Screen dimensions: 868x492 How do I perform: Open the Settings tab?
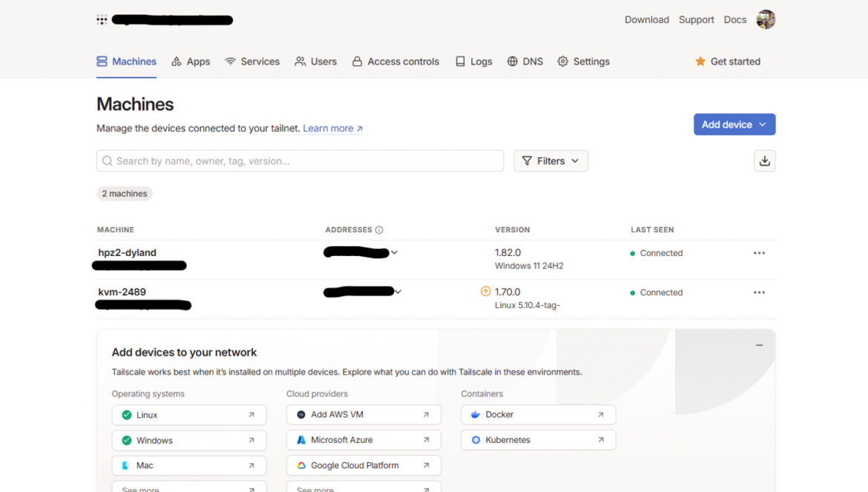pyautogui.click(x=583, y=62)
